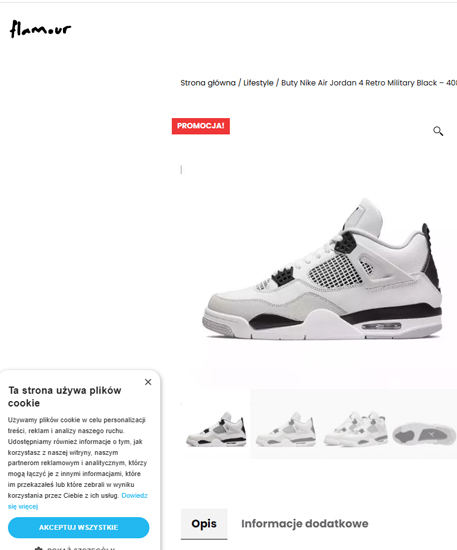Select the shoe sole thumbnail
Viewport: 457px width, 550px height.
(x=424, y=434)
